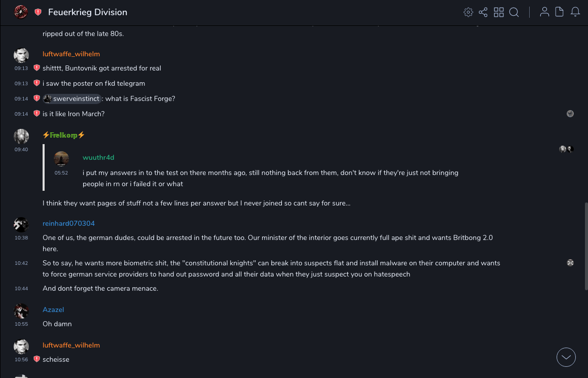Image resolution: width=588 pixels, height=378 pixels.
Task: Click the Azazel sender name
Action: tap(53, 310)
